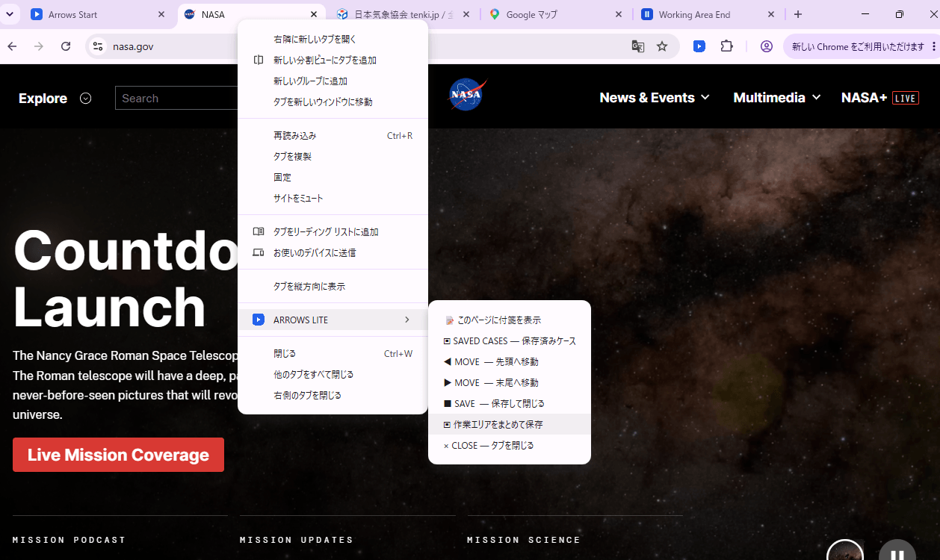
Task: Open the NASA+ LIVE link
Action: tap(879, 98)
